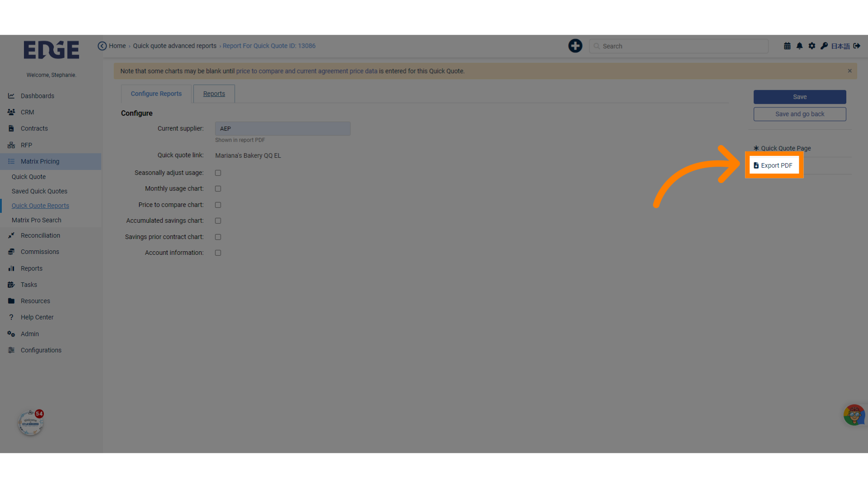Viewport: 868px width, 488px height.
Task: Open price to compare and agreement data link
Action: coord(307,71)
